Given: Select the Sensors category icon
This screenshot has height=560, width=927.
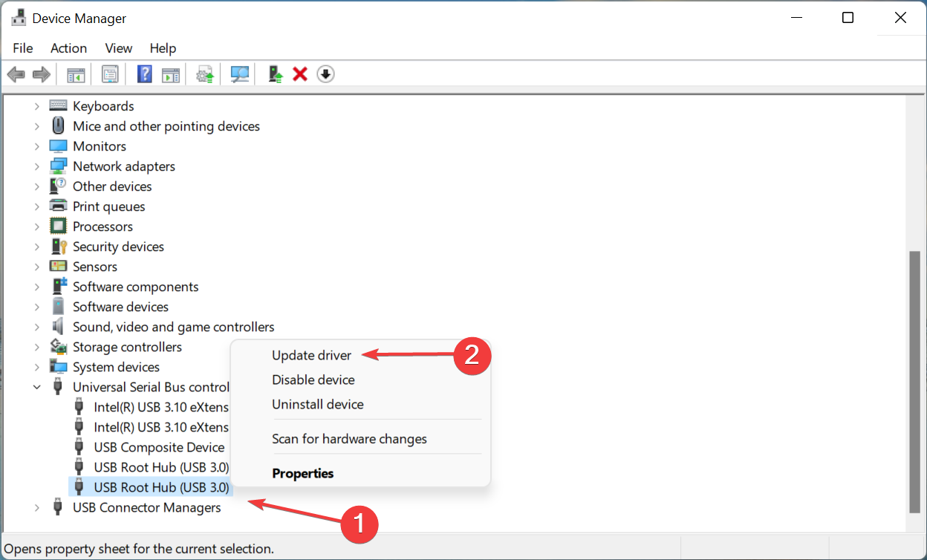Looking at the screenshot, I should [58, 266].
